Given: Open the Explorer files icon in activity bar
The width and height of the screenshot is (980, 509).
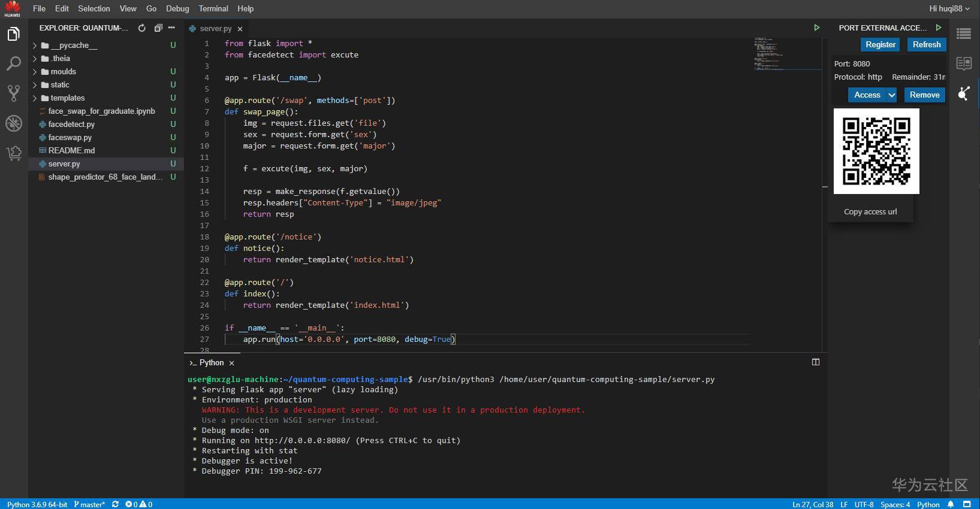Looking at the screenshot, I should point(13,34).
